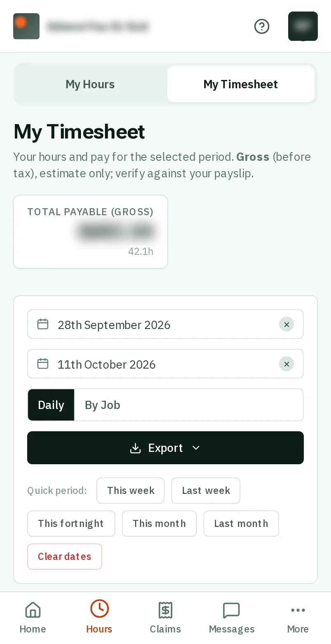Switch to the My Hours tab

tap(90, 84)
